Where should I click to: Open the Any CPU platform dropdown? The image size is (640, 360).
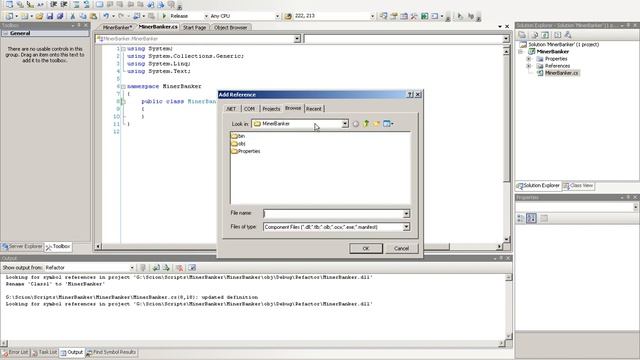pos(244,16)
